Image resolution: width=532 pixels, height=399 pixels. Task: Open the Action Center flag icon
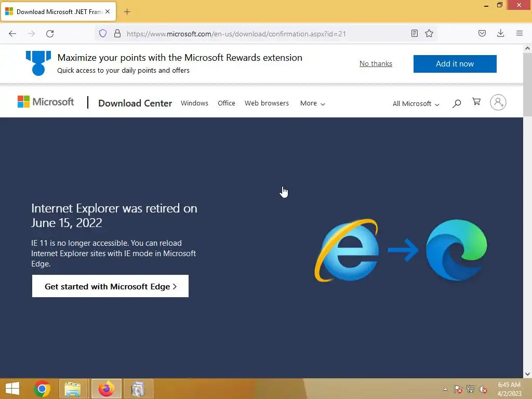point(458,389)
